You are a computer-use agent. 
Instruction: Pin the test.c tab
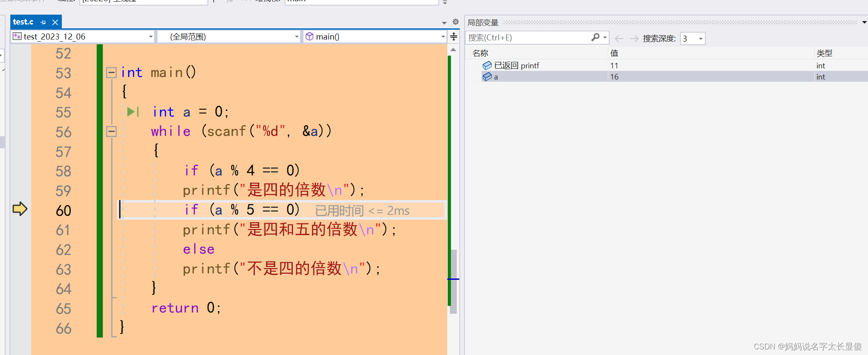click(43, 22)
